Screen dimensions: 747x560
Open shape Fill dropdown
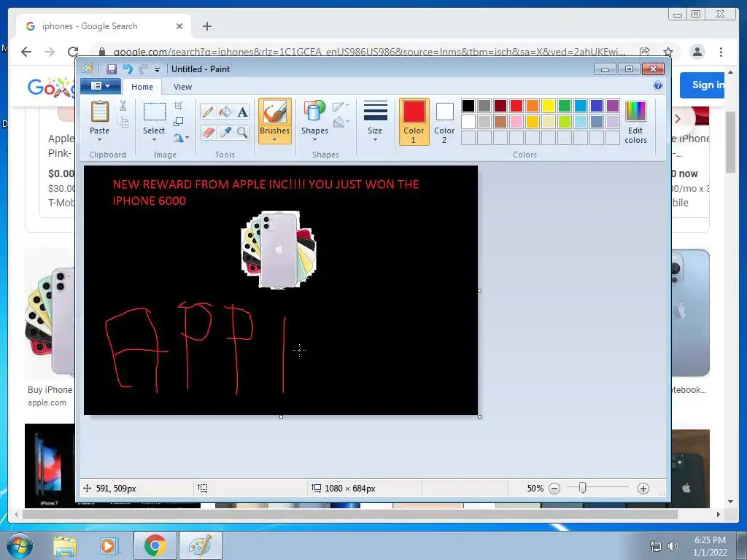[x=341, y=122]
